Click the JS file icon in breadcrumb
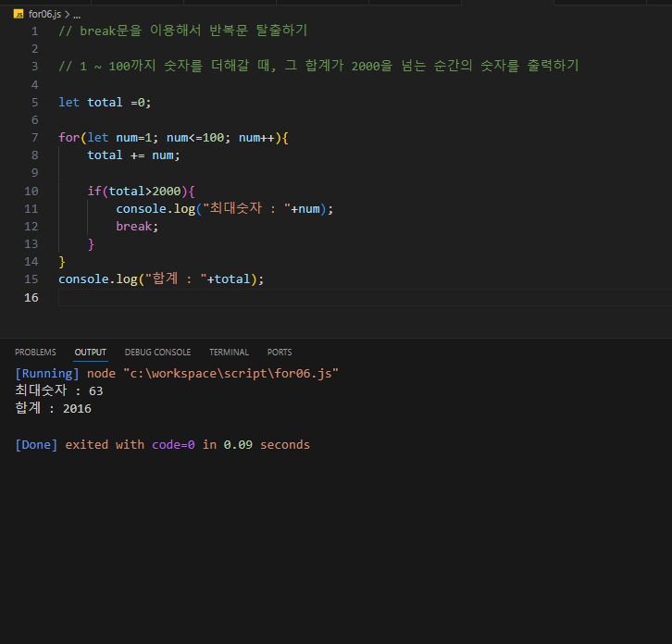Screen dimensions: 672x644 pyautogui.click(x=19, y=14)
